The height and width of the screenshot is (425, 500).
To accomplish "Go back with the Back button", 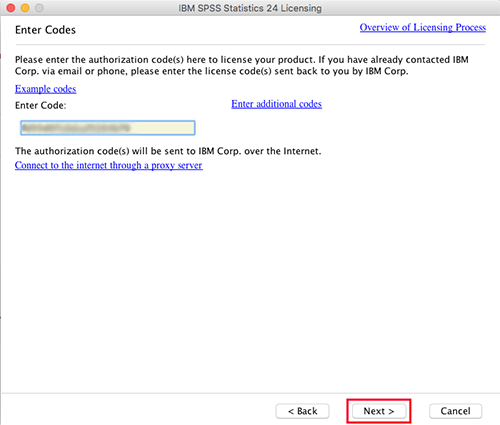I will 302,411.
